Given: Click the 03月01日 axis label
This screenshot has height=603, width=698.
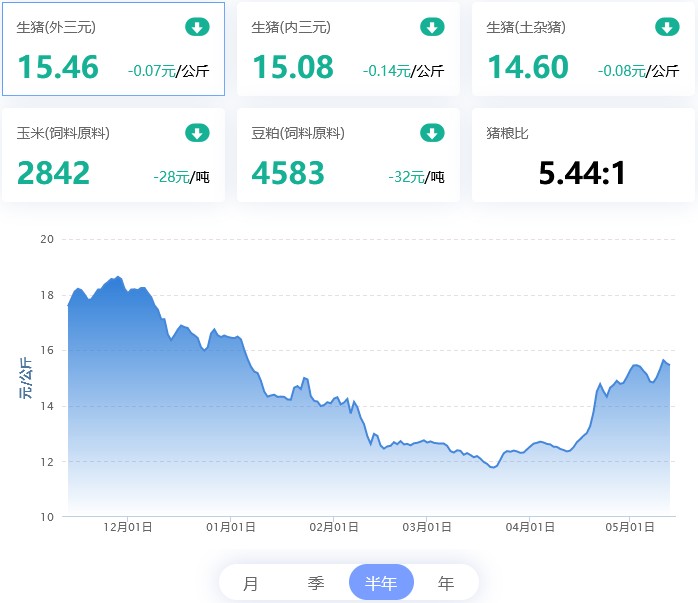Looking at the screenshot, I should click(427, 527).
